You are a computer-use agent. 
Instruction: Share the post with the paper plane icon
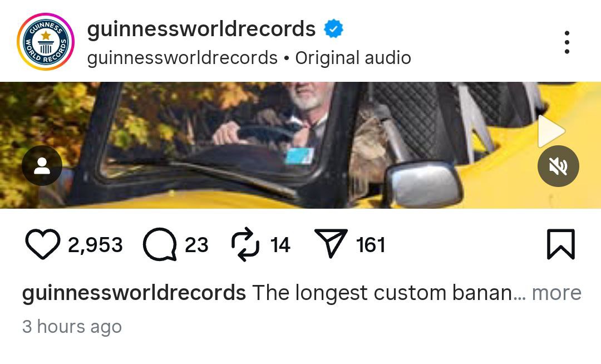pyautogui.click(x=331, y=243)
